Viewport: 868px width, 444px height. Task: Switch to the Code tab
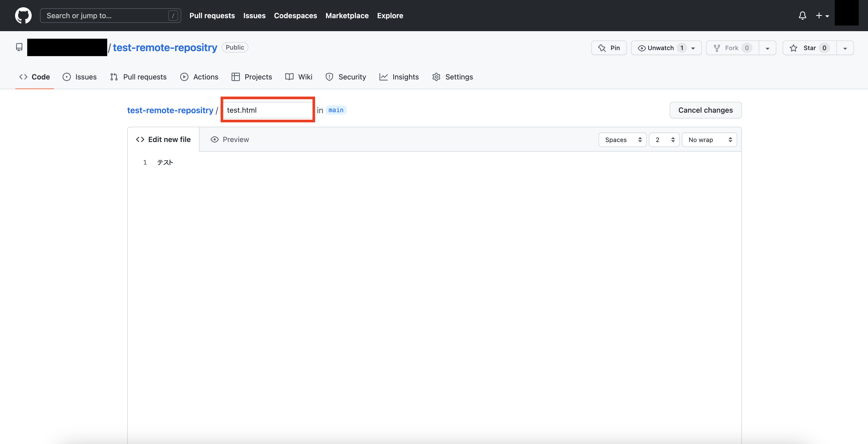34,77
